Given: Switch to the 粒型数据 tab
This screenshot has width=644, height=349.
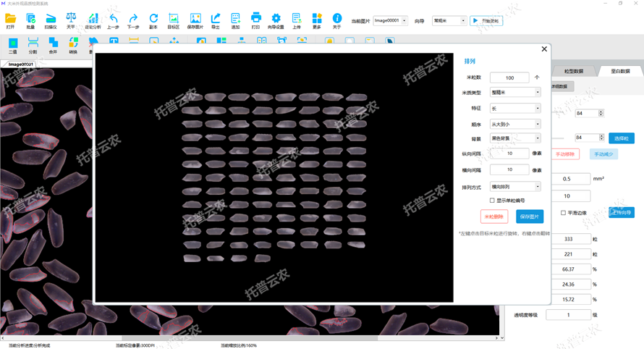Looking at the screenshot, I should [x=573, y=71].
